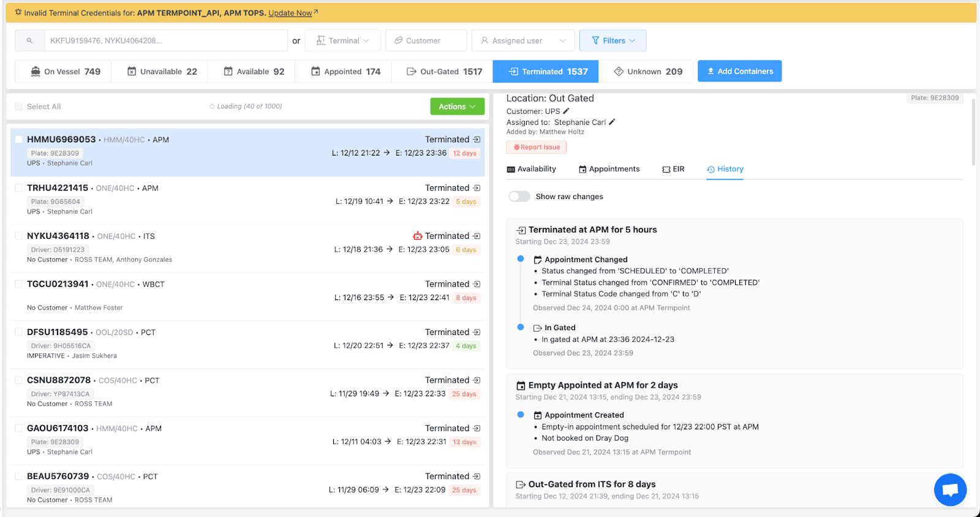Toggle the Select All checkbox
980x517 pixels.
(18, 107)
